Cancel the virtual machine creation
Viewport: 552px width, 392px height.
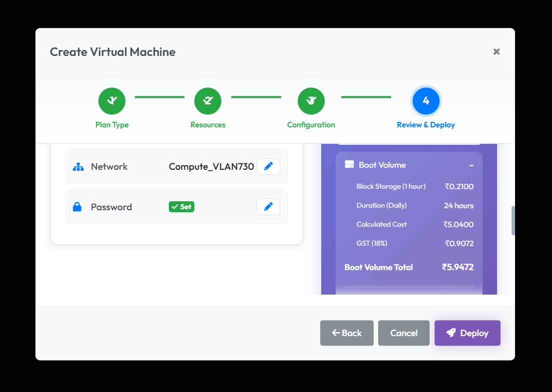click(x=404, y=333)
